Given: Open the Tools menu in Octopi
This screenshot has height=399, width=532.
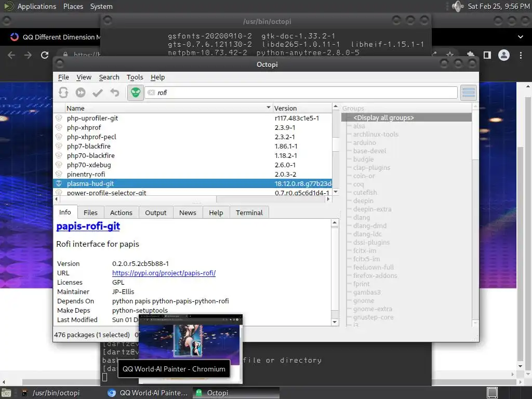Looking at the screenshot, I should 135,77.
